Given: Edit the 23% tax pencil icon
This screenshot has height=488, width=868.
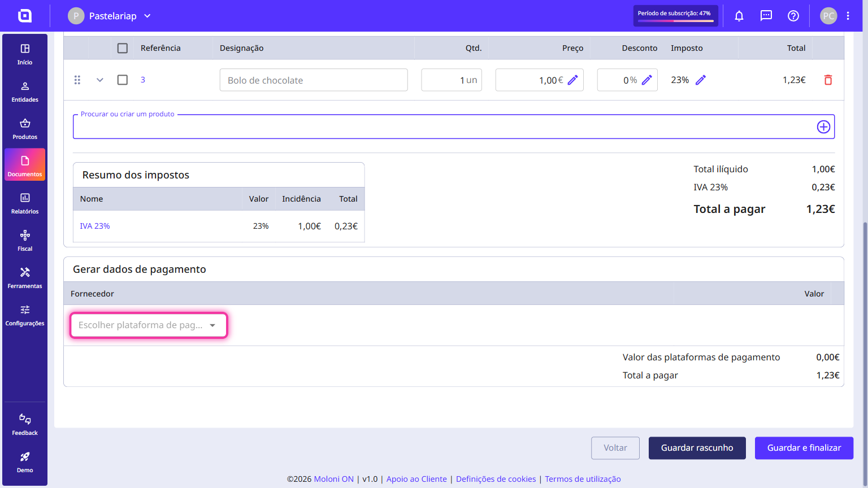Looking at the screenshot, I should tap(701, 80).
